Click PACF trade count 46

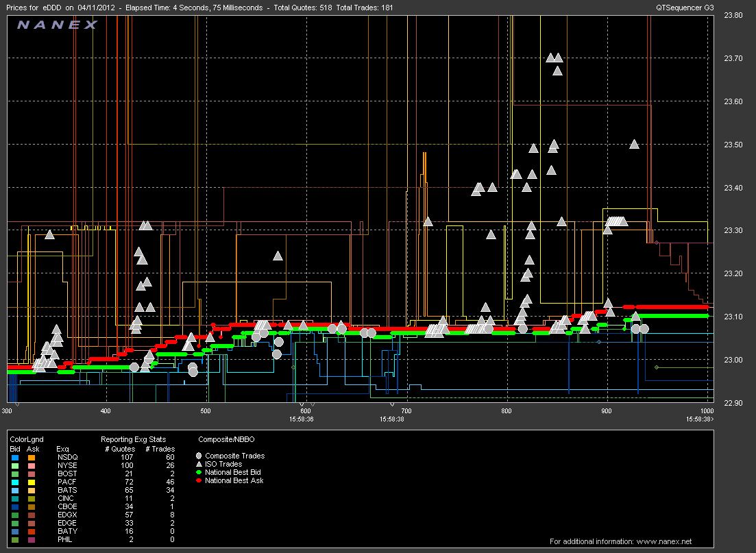pyautogui.click(x=170, y=482)
